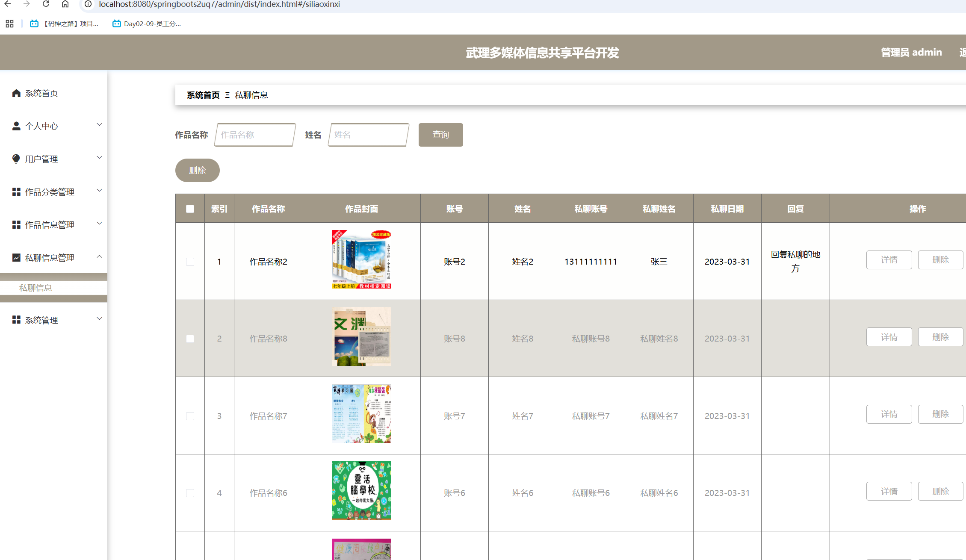Expand the 作品信息管理 chevron
This screenshot has height=560, width=966.
tap(99, 224)
